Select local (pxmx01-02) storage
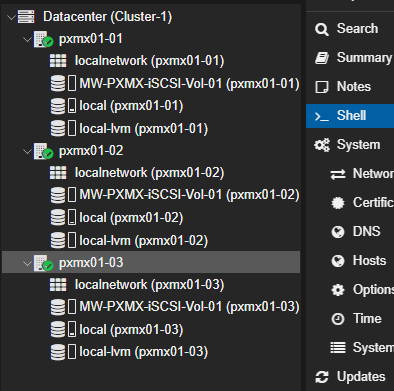Image resolution: width=394 pixels, height=391 pixels. click(x=131, y=218)
